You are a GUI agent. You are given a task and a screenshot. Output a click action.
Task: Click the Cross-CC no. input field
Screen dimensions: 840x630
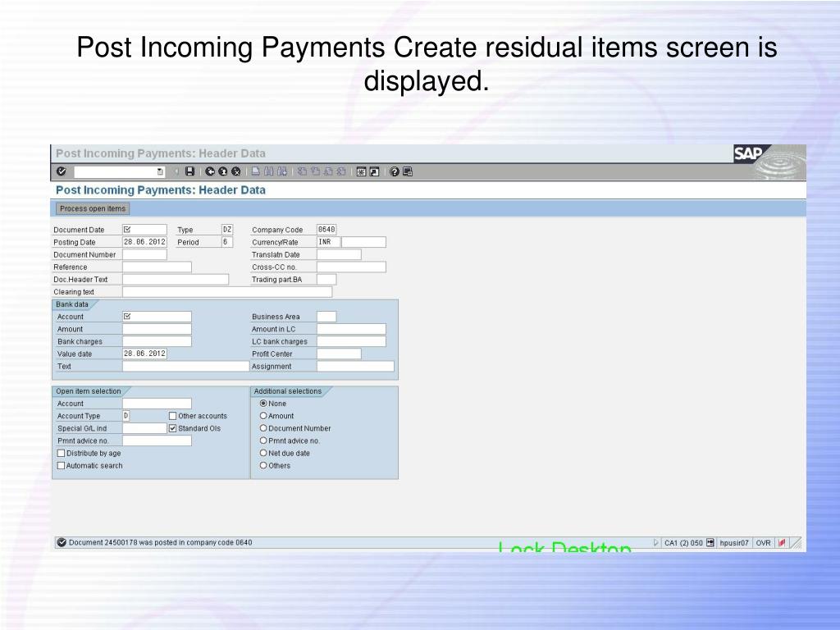tap(351, 267)
